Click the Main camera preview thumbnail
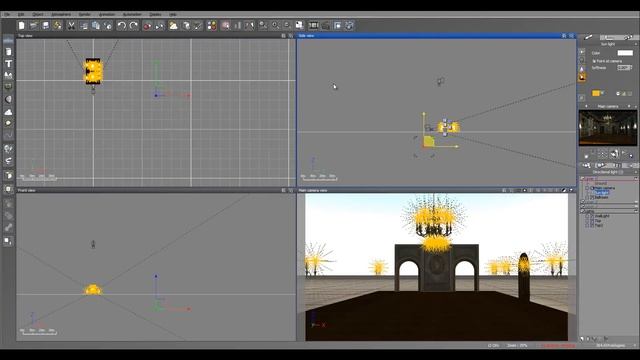The height and width of the screenshot is (360, 640). click(x=608, y=128)
